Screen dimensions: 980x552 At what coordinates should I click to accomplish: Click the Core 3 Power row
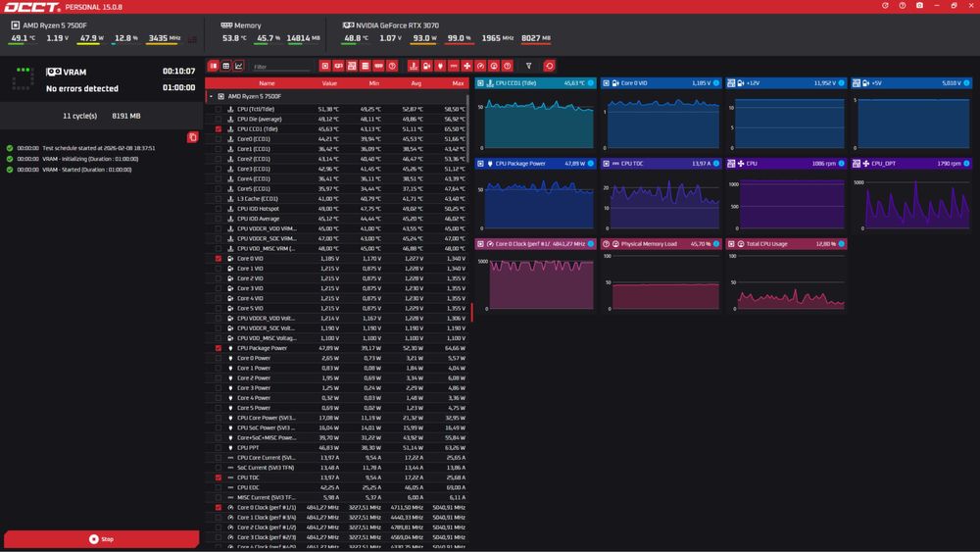point(336,388)
